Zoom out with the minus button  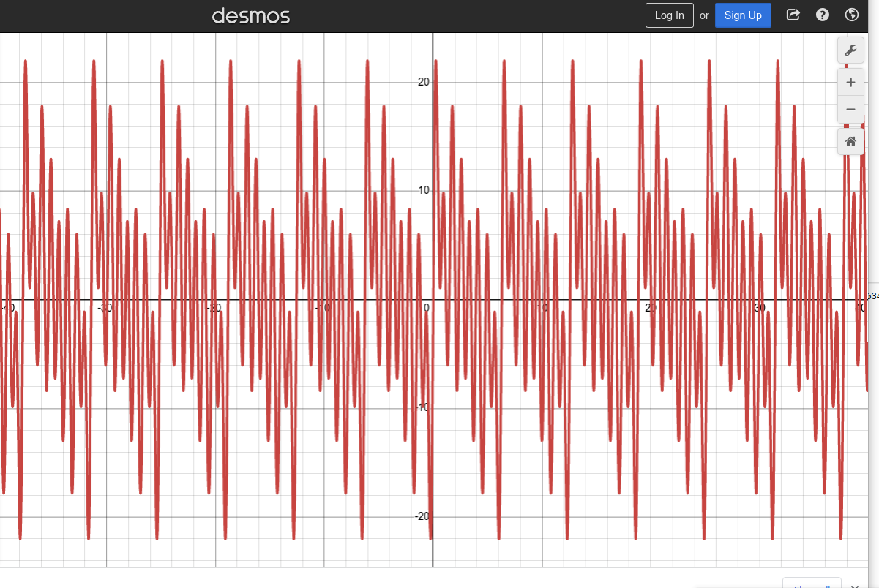tap(850, 110)
